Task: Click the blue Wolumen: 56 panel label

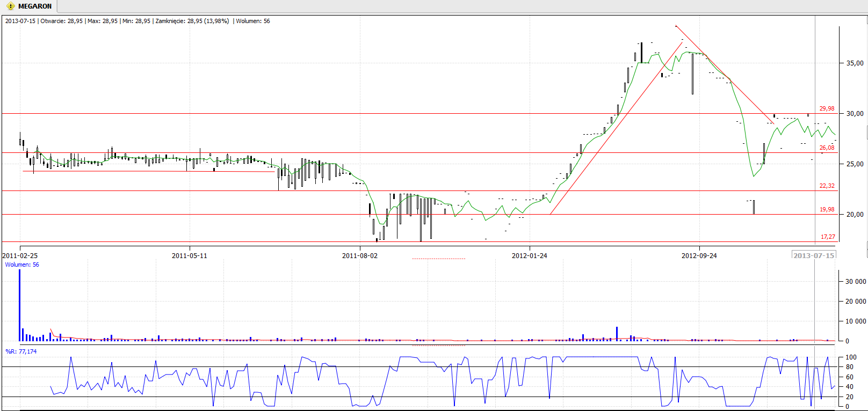Action: click(22, 265)
